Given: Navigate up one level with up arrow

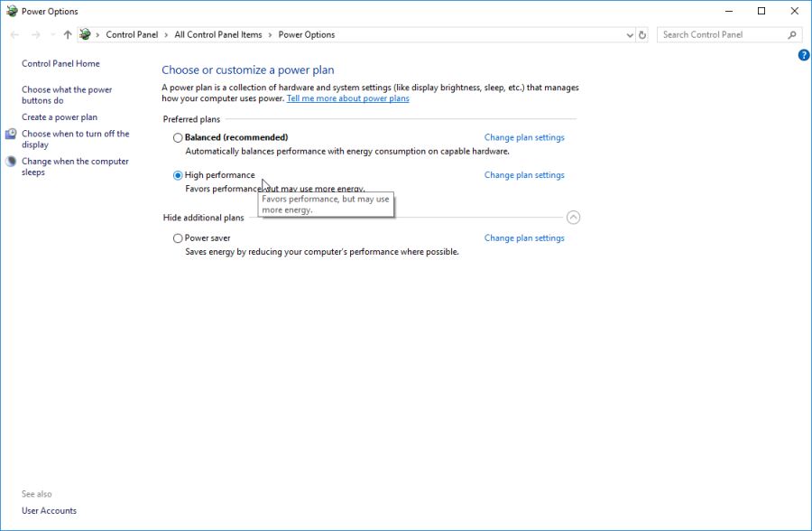Looking at the screenshot, I should coord(68,34).
